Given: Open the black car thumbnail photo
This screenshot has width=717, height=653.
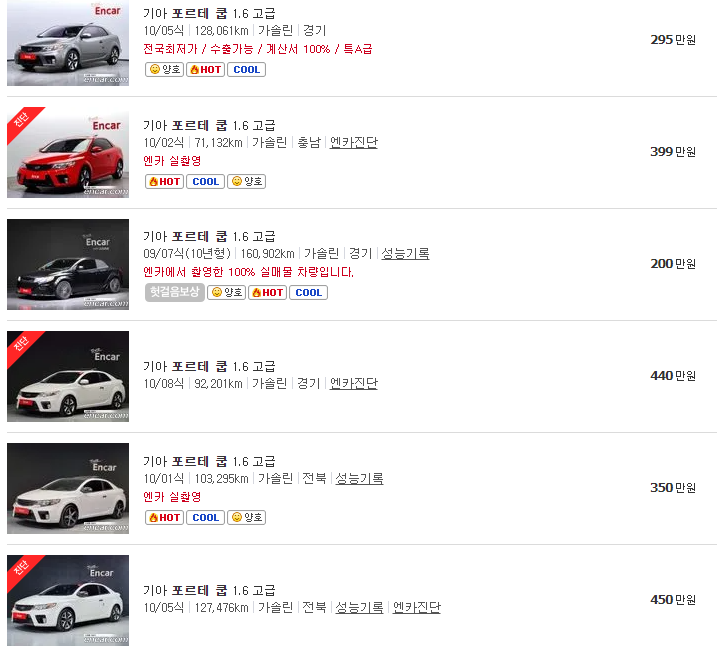Looking at the screenshot, I should [68, 264].
